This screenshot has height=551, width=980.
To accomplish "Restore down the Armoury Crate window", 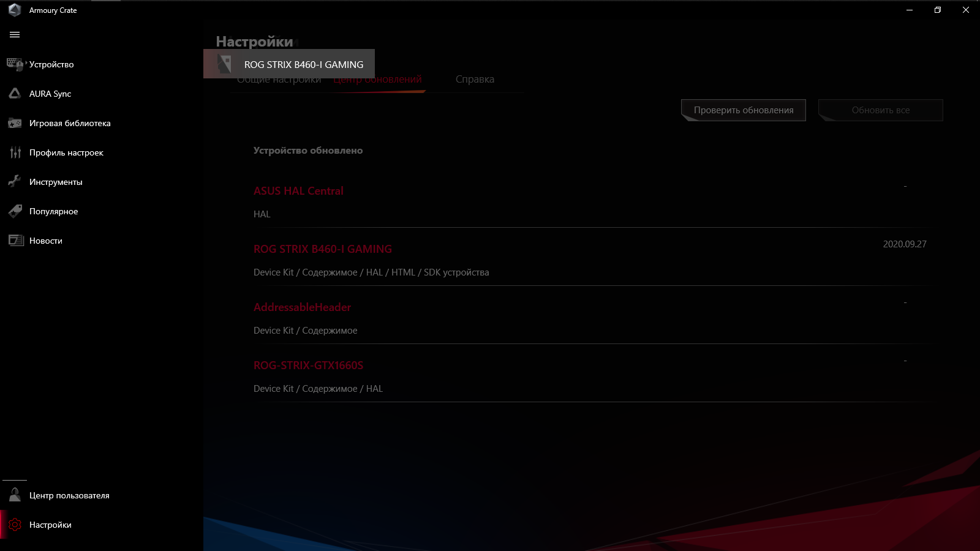I will [x=938, y=10].
